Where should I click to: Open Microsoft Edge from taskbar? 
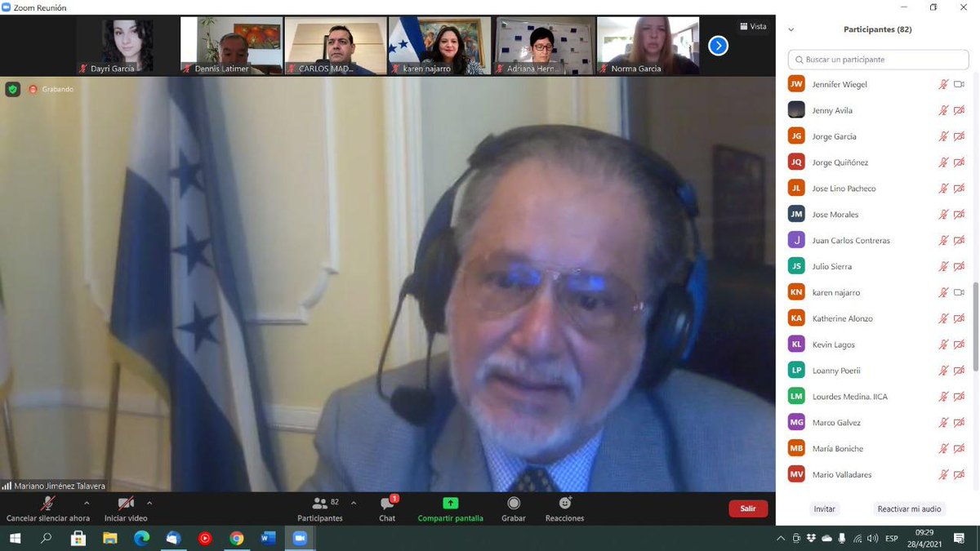coord(141,538)
